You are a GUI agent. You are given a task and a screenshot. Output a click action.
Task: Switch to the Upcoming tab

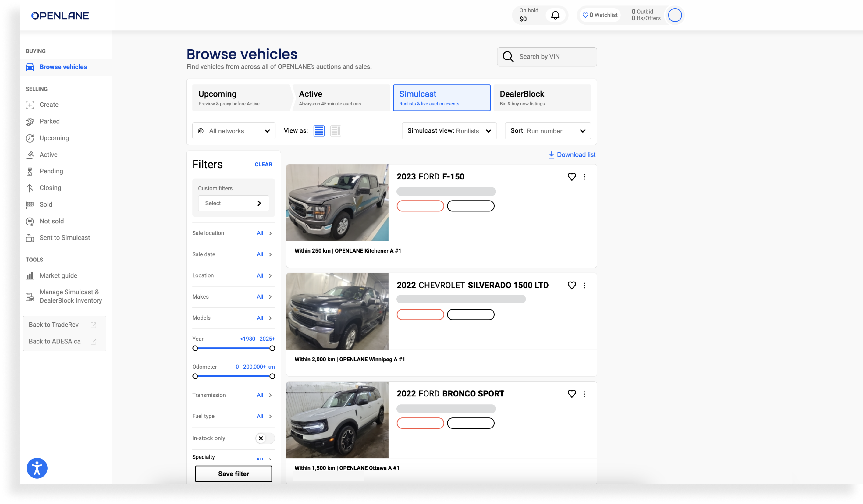point(241,98)
